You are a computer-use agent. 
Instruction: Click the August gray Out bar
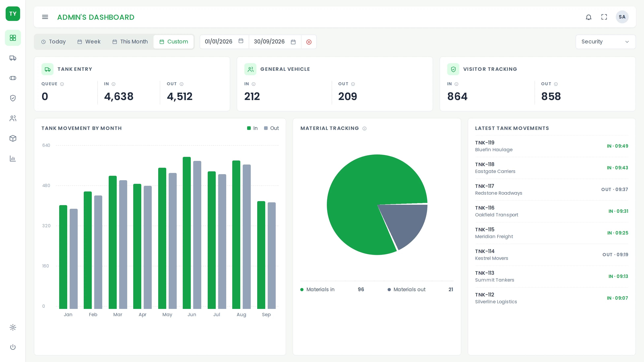(247, 237)
